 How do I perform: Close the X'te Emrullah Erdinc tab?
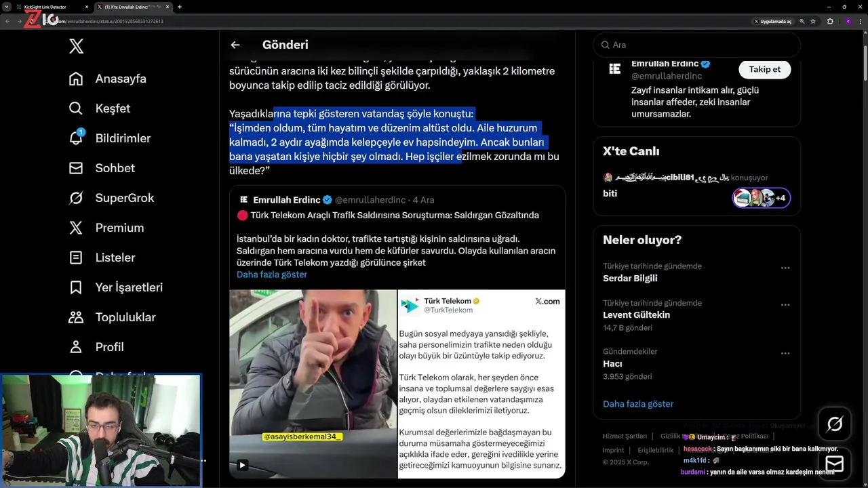pyautogui.click(x=167, y=7)
